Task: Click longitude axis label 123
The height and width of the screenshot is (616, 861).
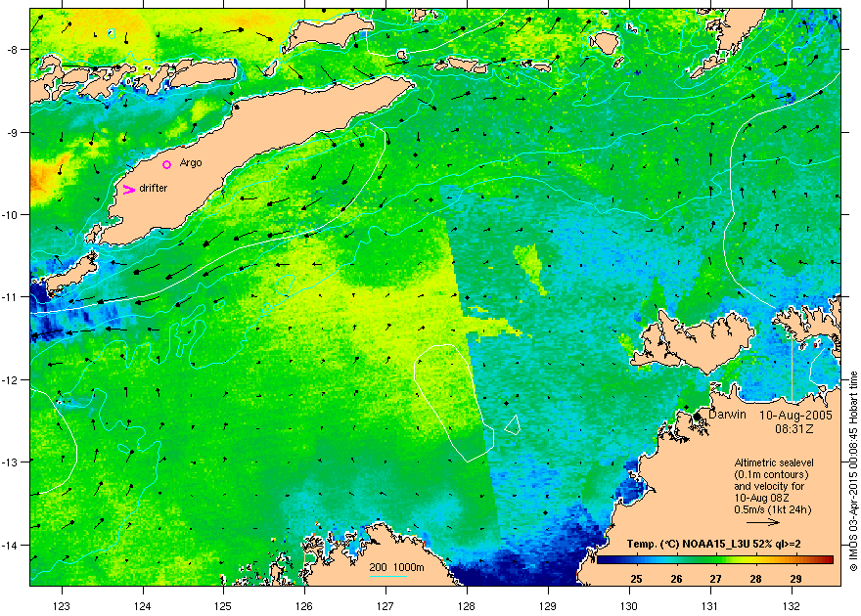Action: point(62,606)
